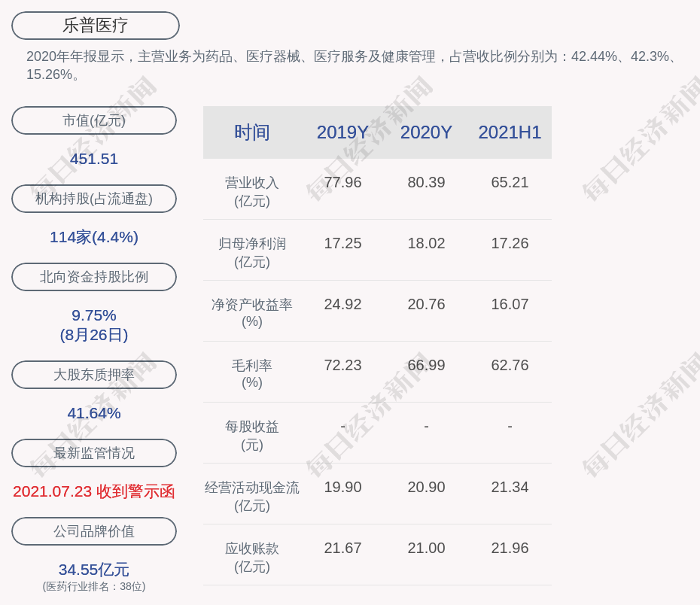
Task: Select the 营业收入 row label
Action: point(252,182)
